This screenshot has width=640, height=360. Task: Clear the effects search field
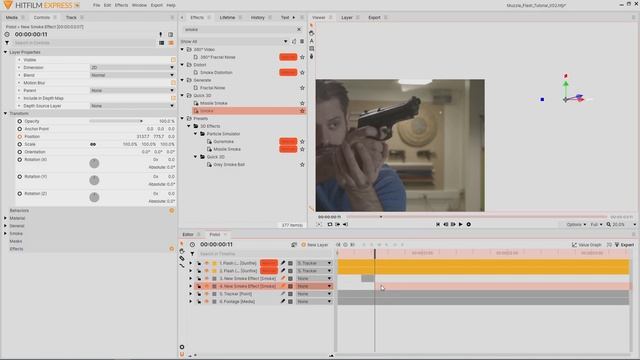pos(299,29)
